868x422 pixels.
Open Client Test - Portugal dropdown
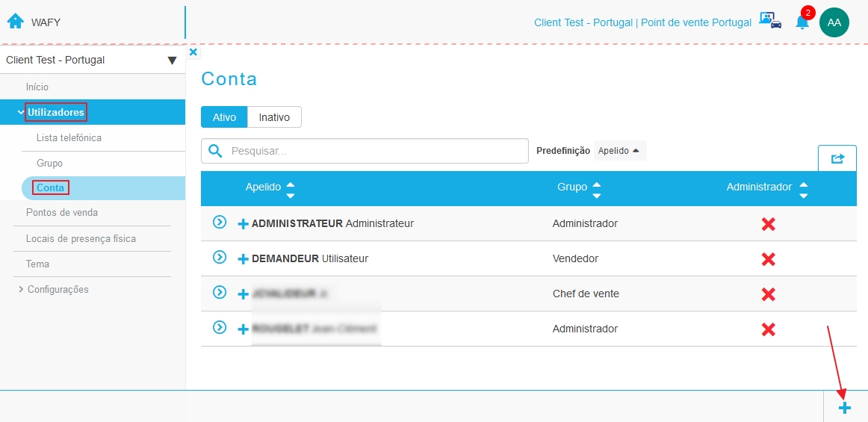(x=93, y=60)
